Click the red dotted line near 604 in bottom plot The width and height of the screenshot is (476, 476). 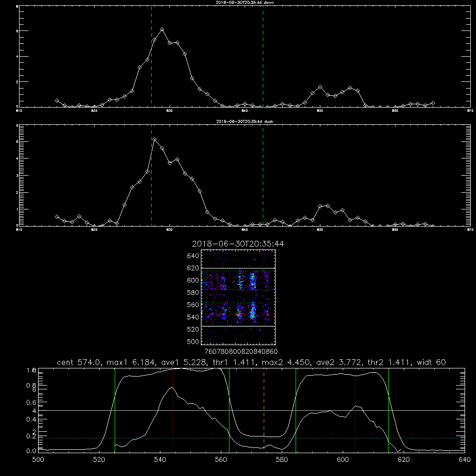(355, 410)
